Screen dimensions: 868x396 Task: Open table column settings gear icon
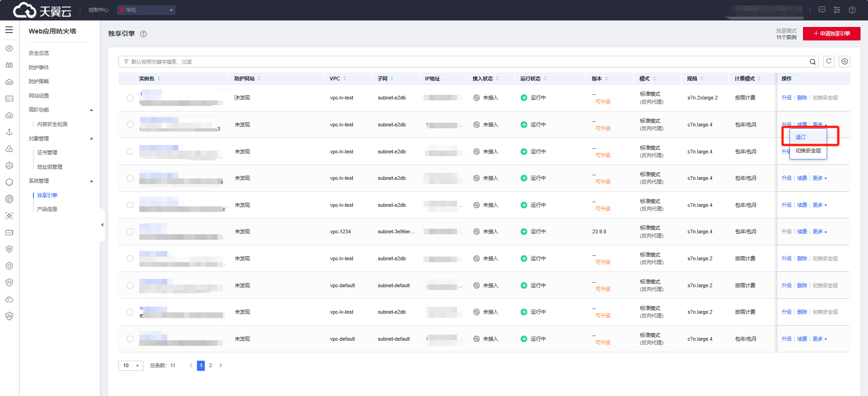point(845,61)
